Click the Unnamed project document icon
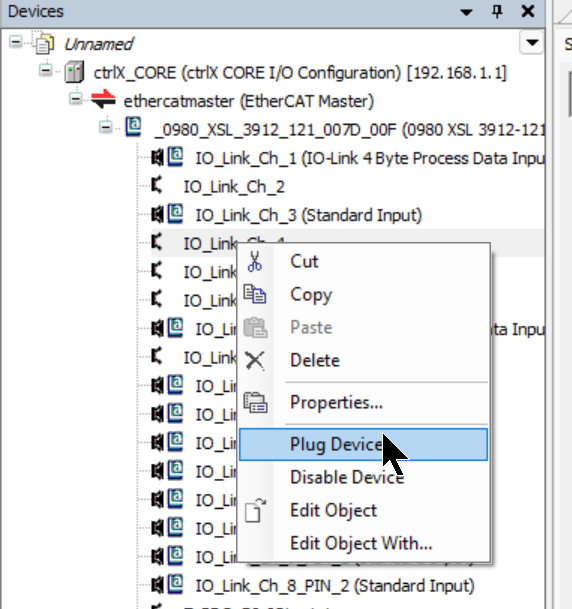This screenshot has height=609, width=572. (43, 43)
